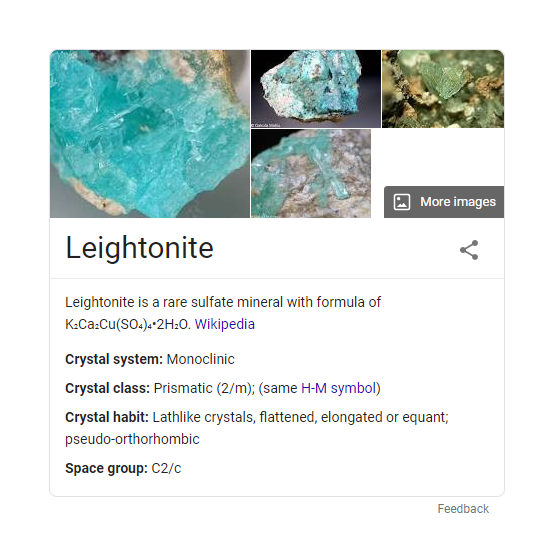Open the green crystal on brown matrix thumbnail
Viewport: 547px width, 551px height.
pyautogui.click(x=443, y=89)
